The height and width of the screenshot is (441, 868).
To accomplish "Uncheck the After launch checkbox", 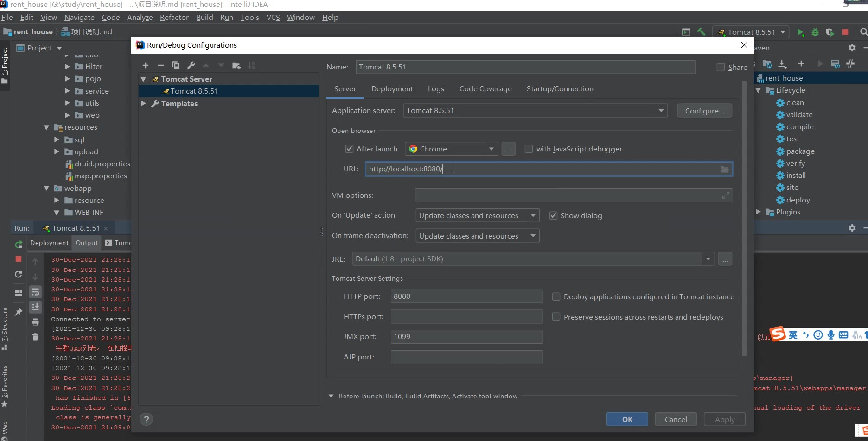I will pos(350,149).
